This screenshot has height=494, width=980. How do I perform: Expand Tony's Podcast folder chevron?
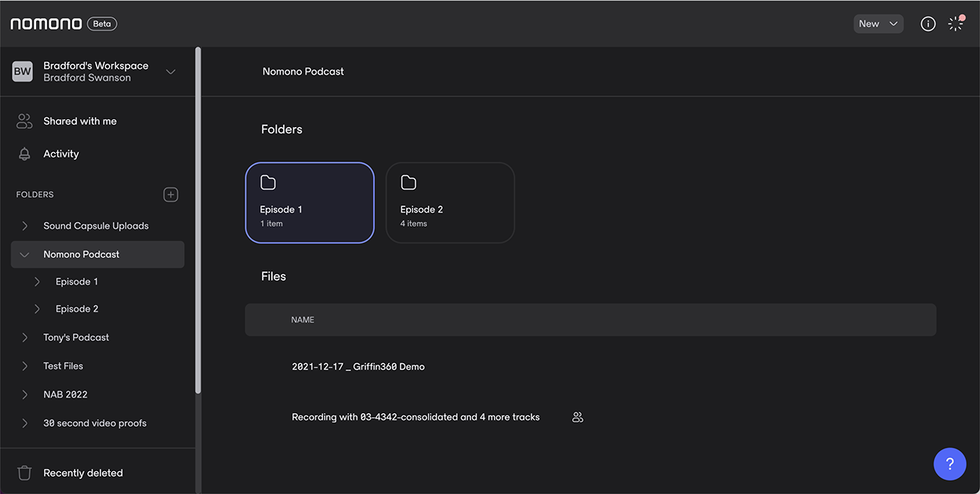coord(25,337)
